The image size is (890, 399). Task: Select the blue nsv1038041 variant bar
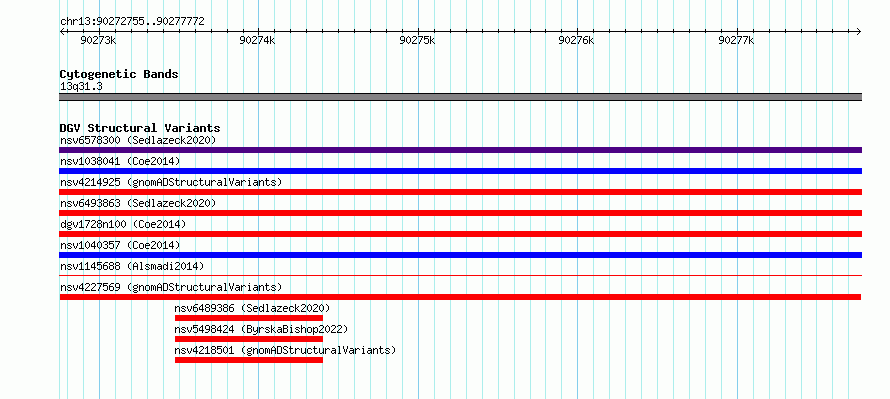460,171
